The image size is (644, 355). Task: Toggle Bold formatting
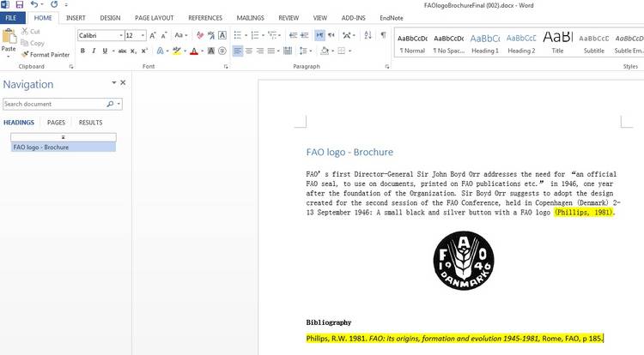click(x=83, y=51)
